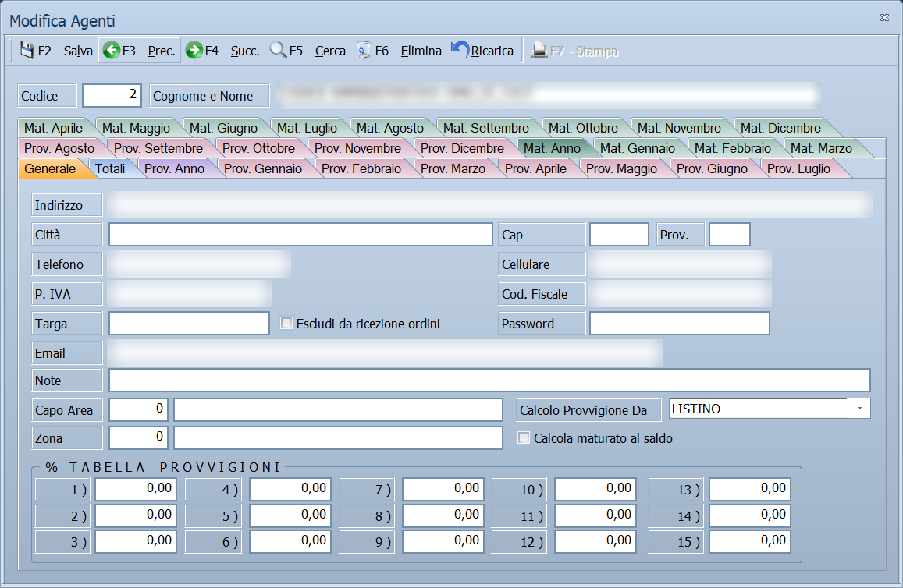Screen dimensions: 903x588
Task: Open the Mat. Dicembre tab
Action: (x=781, y=128)
